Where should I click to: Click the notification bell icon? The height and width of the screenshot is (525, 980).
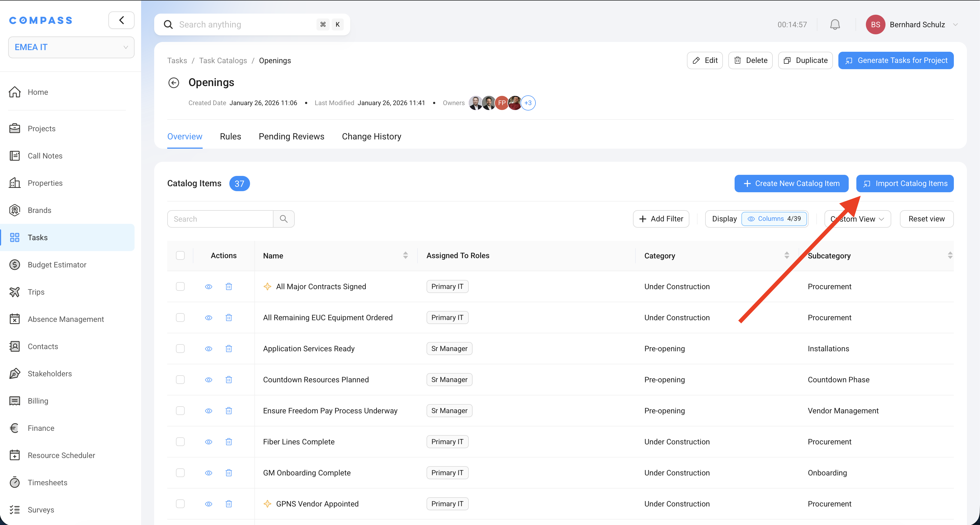point(835,25)
